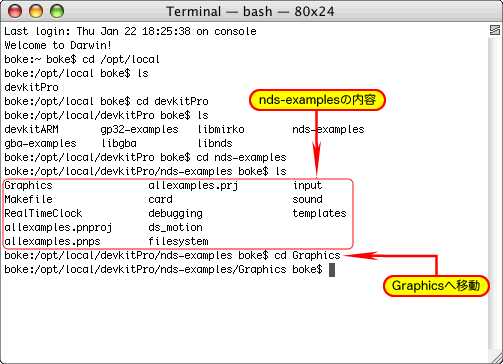Click the red close window button
This screenshot has width=503, height=364.
(15, 11)
